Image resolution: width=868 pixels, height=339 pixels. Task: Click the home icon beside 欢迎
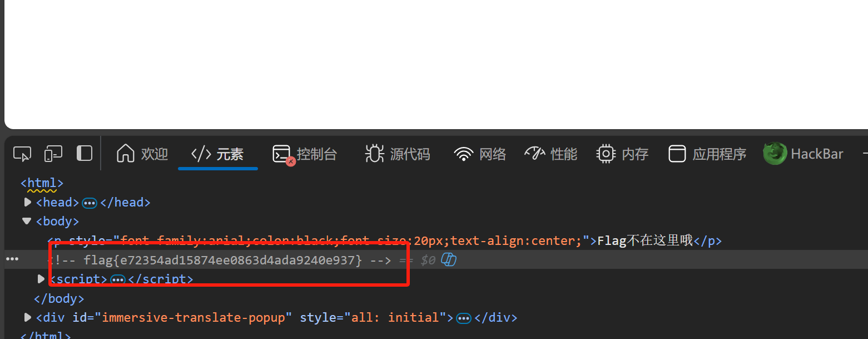tap(126, 154)
